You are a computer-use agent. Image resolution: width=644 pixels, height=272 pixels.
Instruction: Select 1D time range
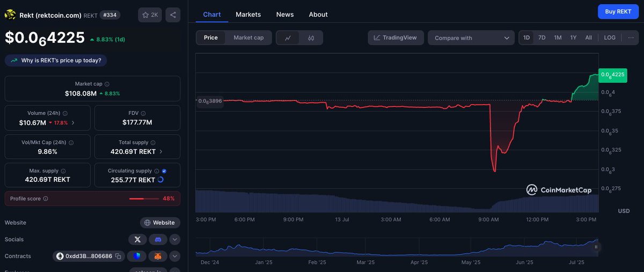[526, 38]
